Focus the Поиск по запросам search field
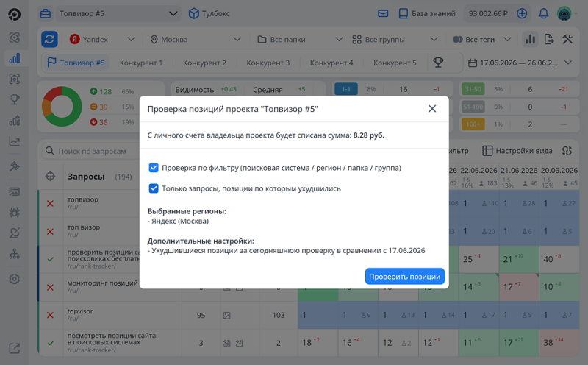This screenshot has height=365, width=588. [90, 151]
